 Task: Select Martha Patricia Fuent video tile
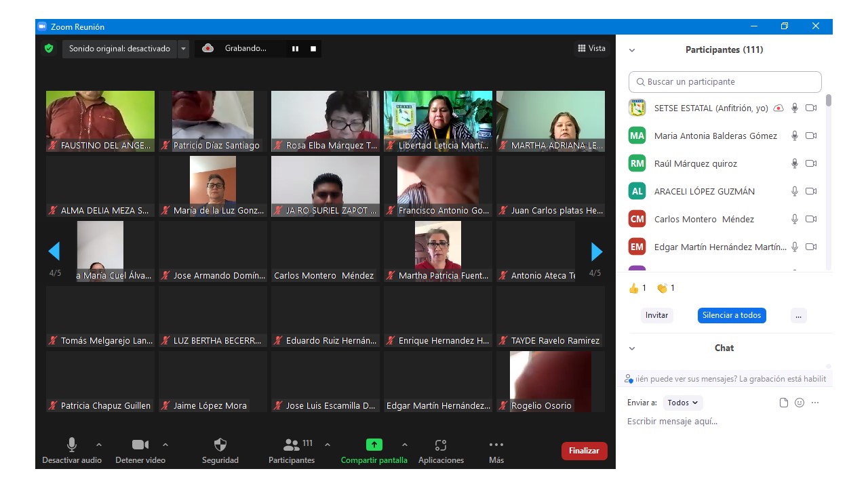tap(438, 251)
